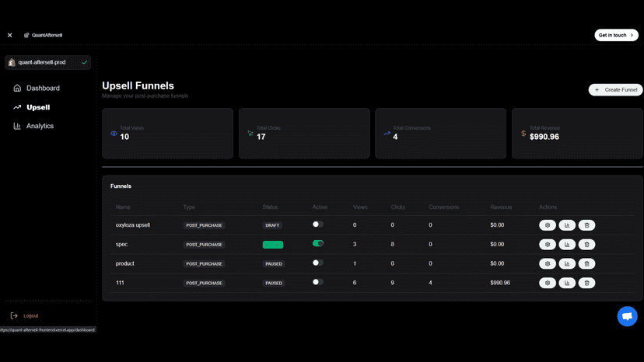Open settings for the spec funnel

pyautogui.click(x=548, y=245)
